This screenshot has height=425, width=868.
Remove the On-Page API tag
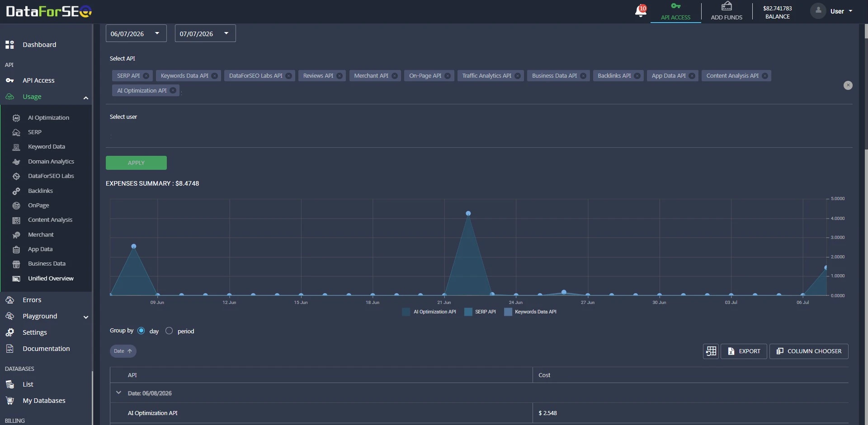[x=448, y=76]
